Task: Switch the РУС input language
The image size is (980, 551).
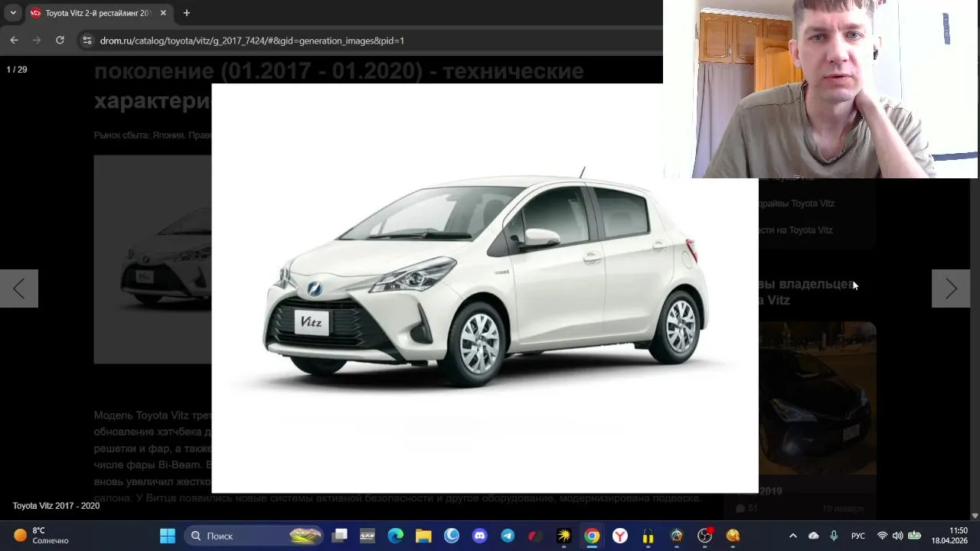Action: 858,536
